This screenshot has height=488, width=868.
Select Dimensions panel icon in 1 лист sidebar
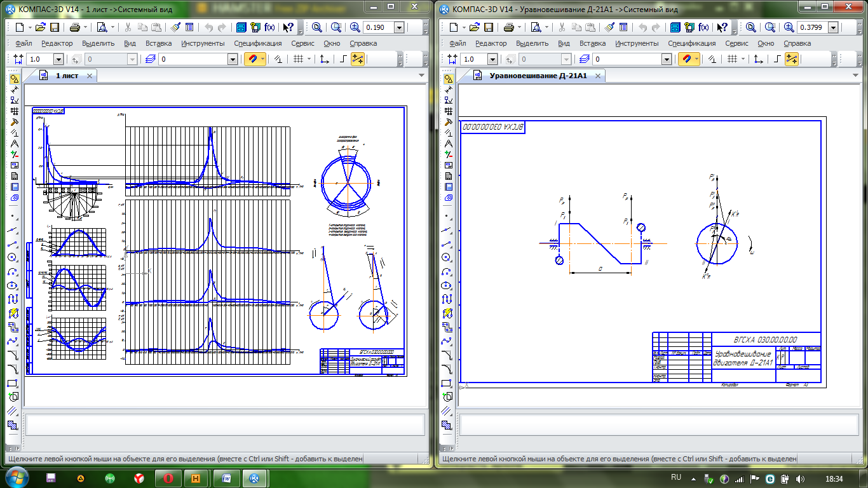click(x=14, y=90)
